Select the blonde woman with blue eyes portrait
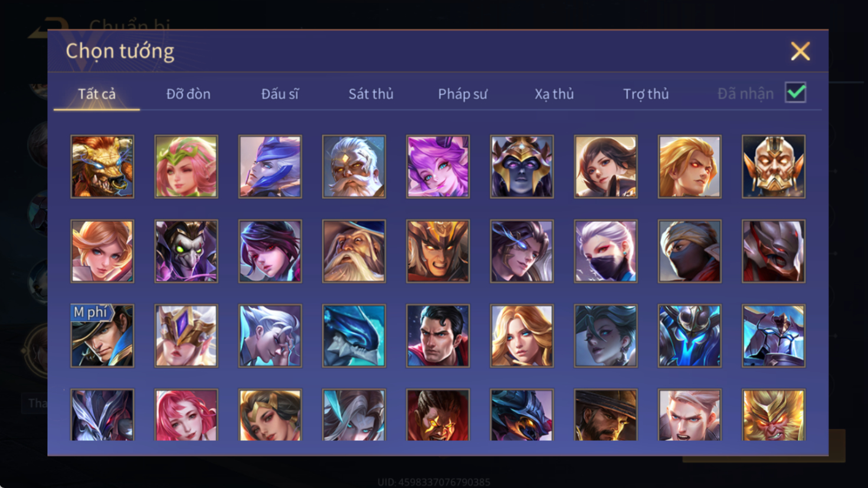Viewport: 868px width, 488px height. [x=522, y=336]
